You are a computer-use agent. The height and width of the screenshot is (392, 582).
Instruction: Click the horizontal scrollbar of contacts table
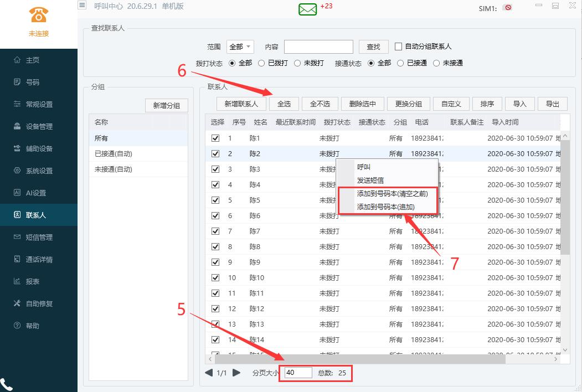[x=360, y=359]
